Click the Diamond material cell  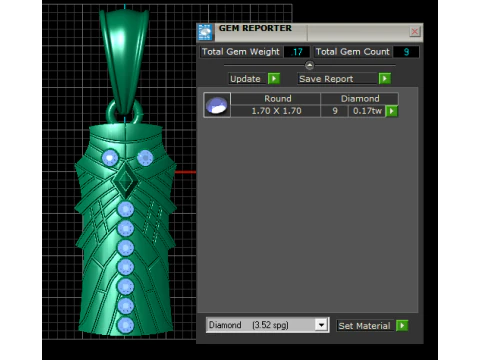coord(360,99)
